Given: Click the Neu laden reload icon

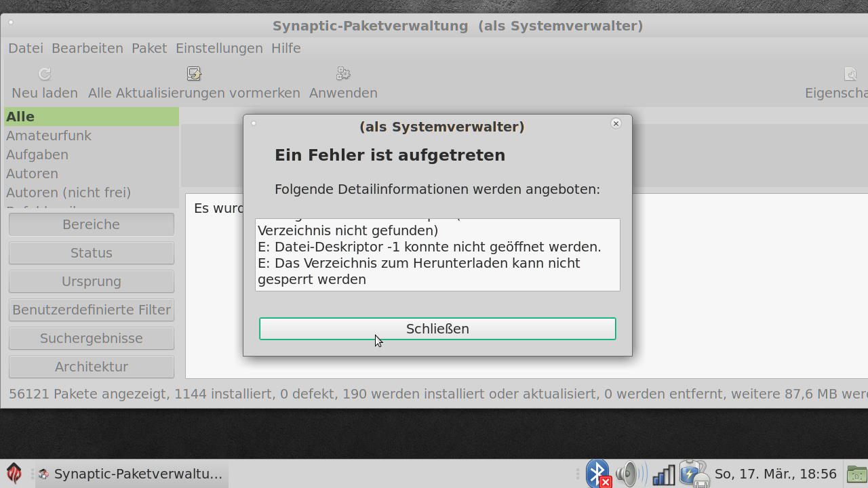Looking at the screenshot, I should (x=45, y=74).
